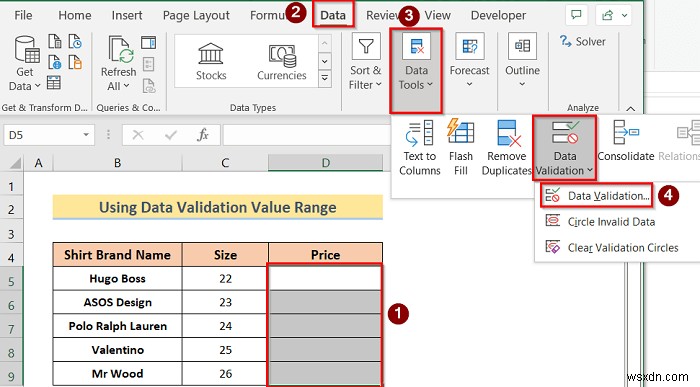The width and height of the screenshot is (700, 387).
Task: Switch to the Developer tab
Action: pyautogui.click(x=498, y=15)
